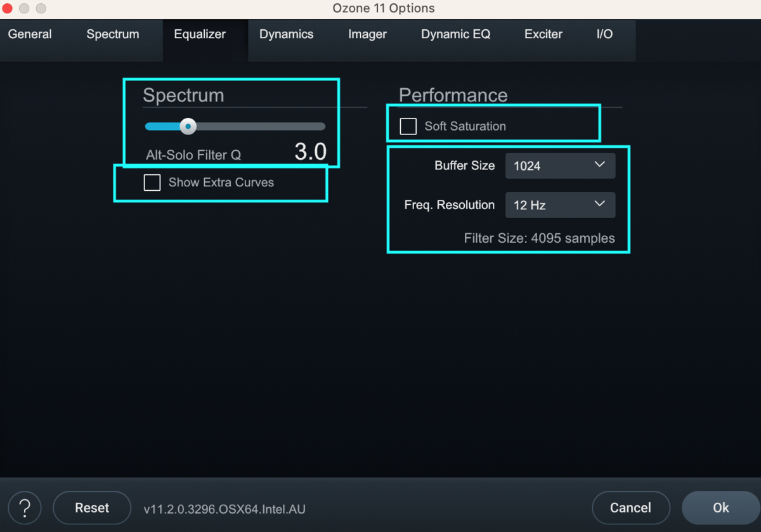This screenshot has height=532, width=761.
Task: Click the Reset button
Action: [x=92, y=508]
